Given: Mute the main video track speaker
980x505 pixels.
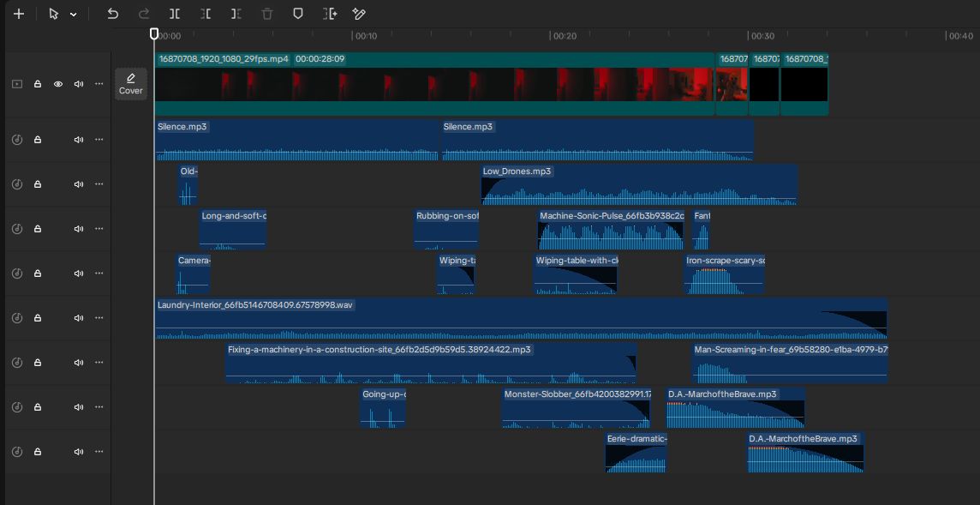Looking at the screenshot, I should coord(79,84).
